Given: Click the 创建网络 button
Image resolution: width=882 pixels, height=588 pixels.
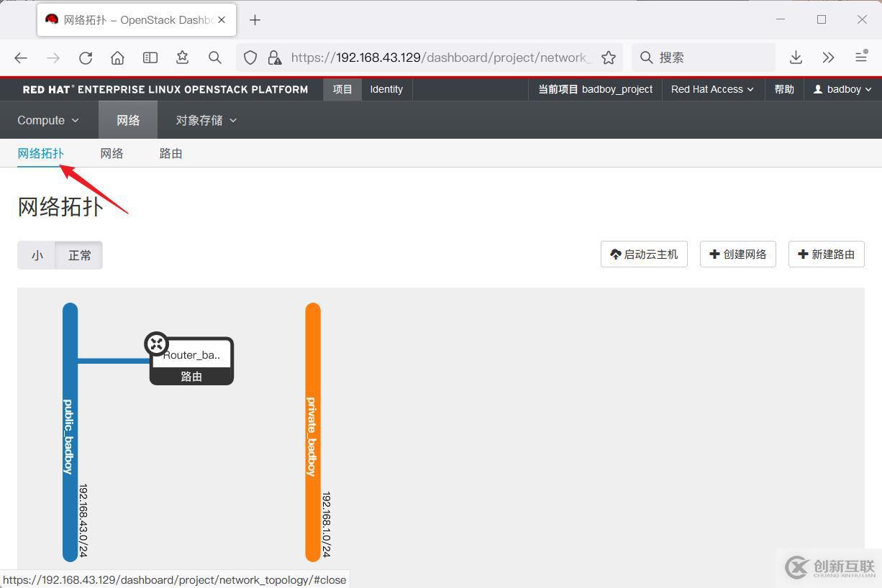Looking at the screenshot, I should click(x=738, y=254).
